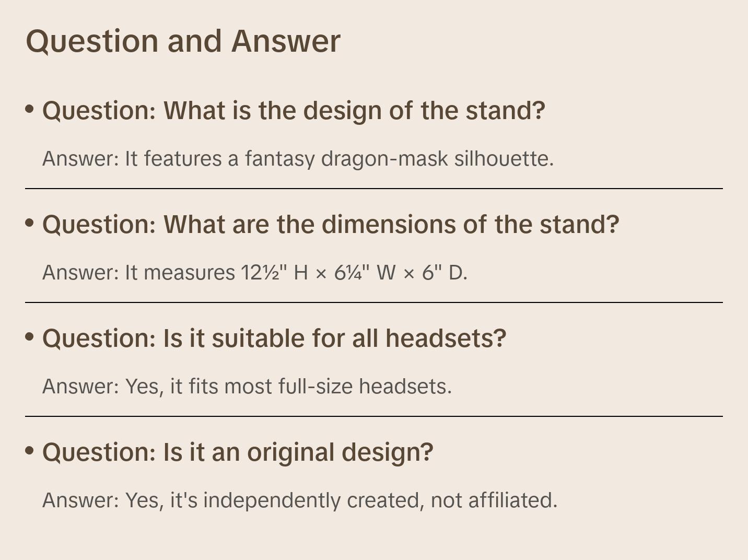The height and width of the screenshot is (560, 748).
Task: Select the original design question
Action: 238,452
